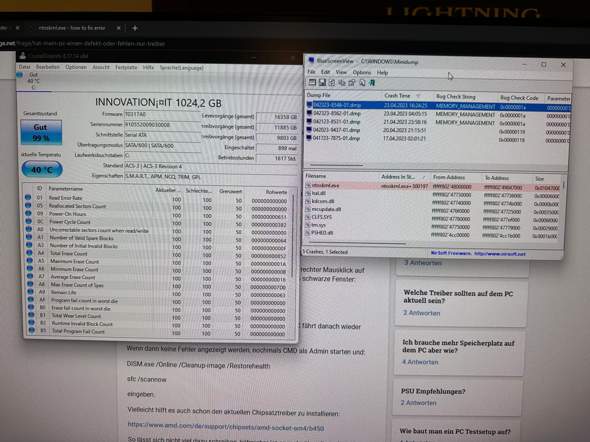Open the Edit menu in BlueScreenView
Image resolution: width=590 pixels, height=442 pixels.
click(x=325, y=72)
